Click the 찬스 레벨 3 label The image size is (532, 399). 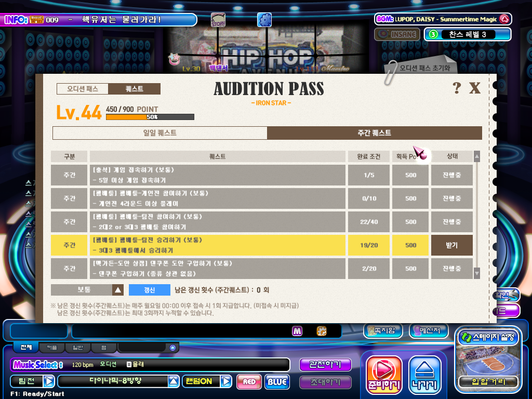[468, 34]
